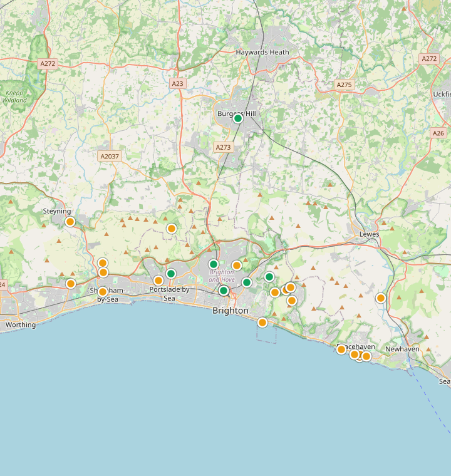Open the westernmost coastal orange marker above Worthing
The width and height of the screenshot is (451, 476).
point(71,284)
